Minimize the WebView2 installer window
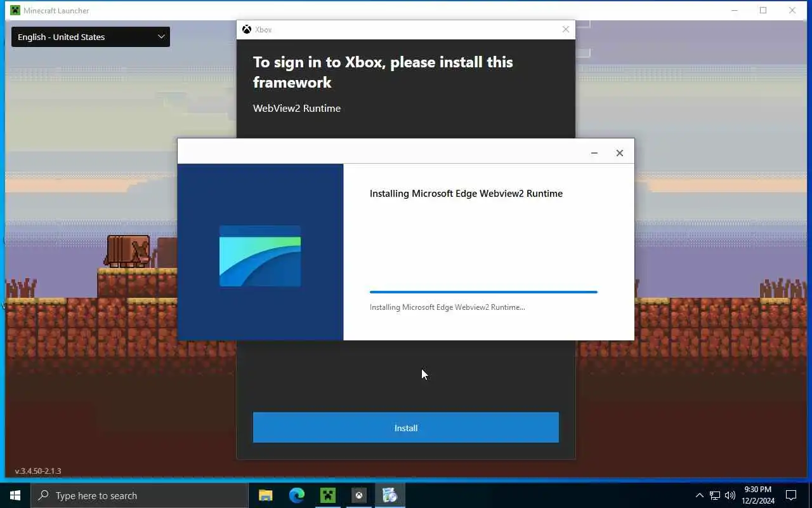This screenshot has height=508, width=812. tap(594, 153)
